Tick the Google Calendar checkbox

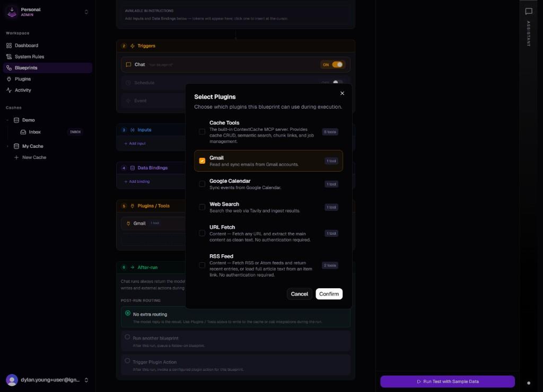tap(202, 184)
